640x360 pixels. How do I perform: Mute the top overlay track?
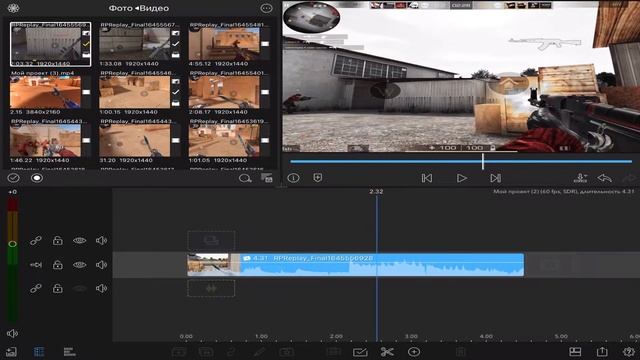(x=101, y=240)
